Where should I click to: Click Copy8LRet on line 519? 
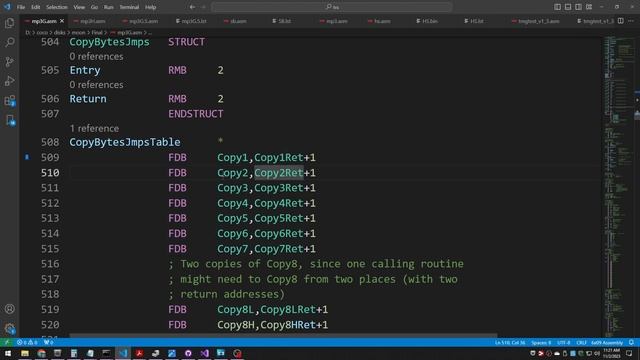[x=288, y=309]
